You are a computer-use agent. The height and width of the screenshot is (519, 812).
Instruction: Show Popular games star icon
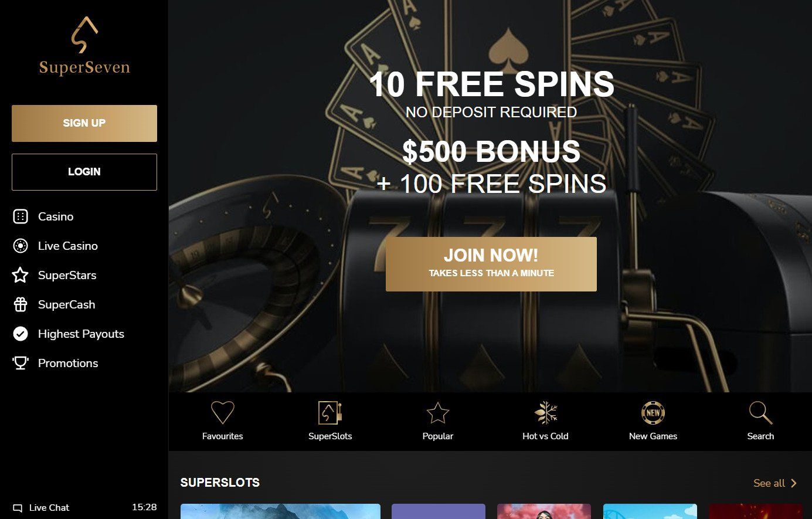coord(438,412)
